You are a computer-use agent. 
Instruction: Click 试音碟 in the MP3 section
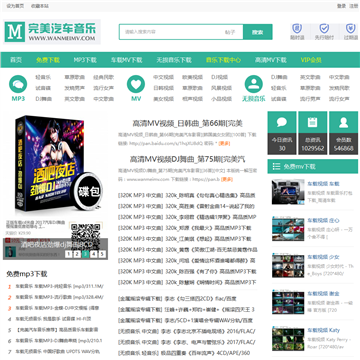[x=43, y=88]
